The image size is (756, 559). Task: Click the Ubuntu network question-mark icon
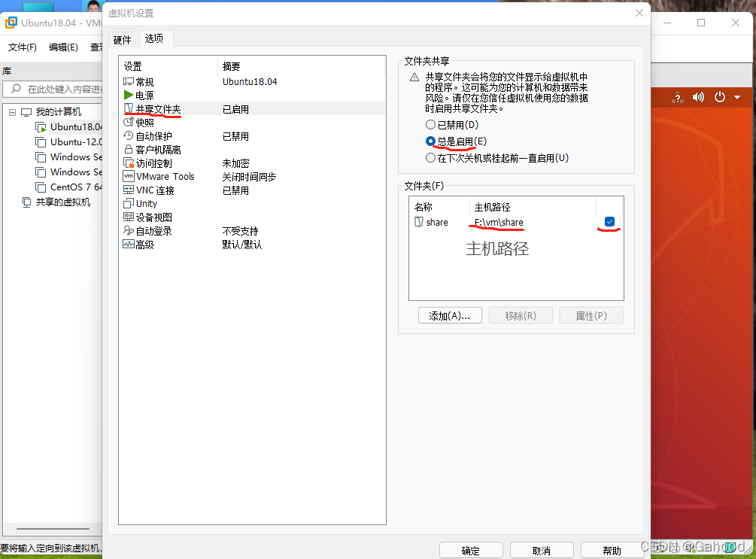(x=678, y=97)
